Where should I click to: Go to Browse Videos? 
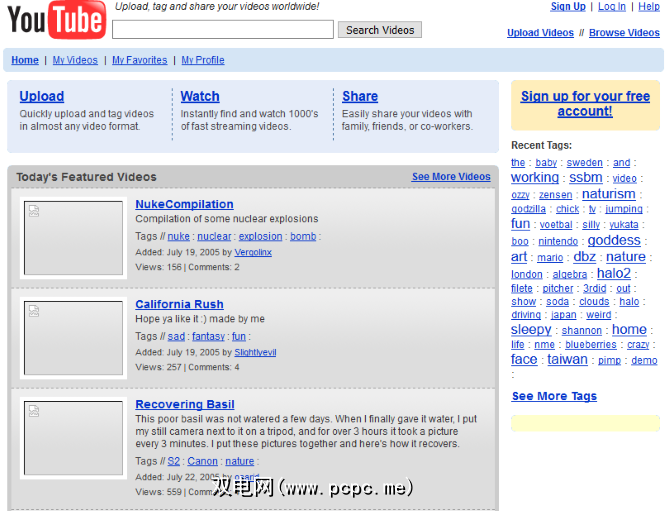(x=624, y=33)
